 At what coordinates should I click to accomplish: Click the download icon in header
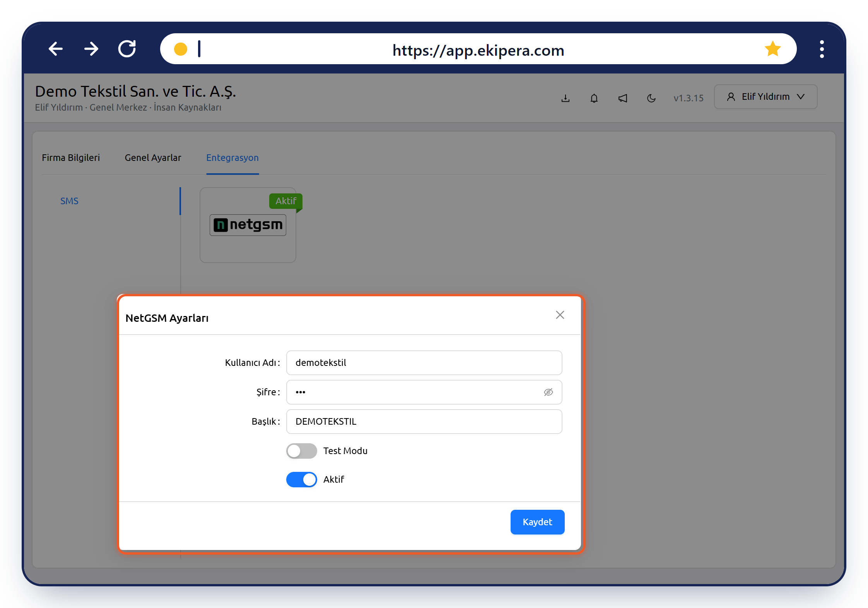(566, 98)
